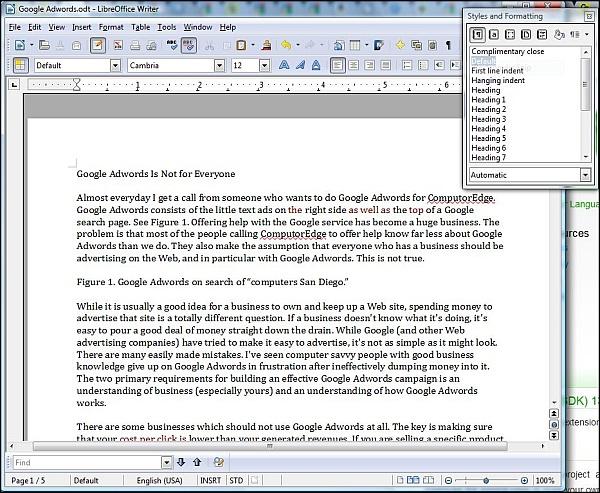Open the Tools menu
Viewport: 600px width, 493px height.
point(167,27)
